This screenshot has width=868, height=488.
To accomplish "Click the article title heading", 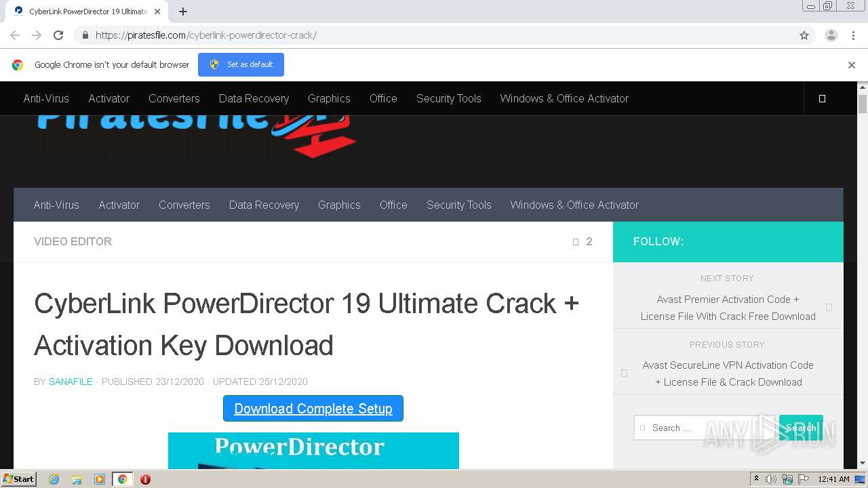I will 307,324.
